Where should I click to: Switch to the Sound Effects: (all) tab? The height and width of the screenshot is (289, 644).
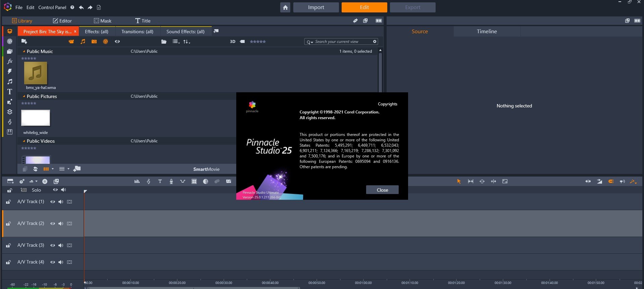[x=185, y=32]
